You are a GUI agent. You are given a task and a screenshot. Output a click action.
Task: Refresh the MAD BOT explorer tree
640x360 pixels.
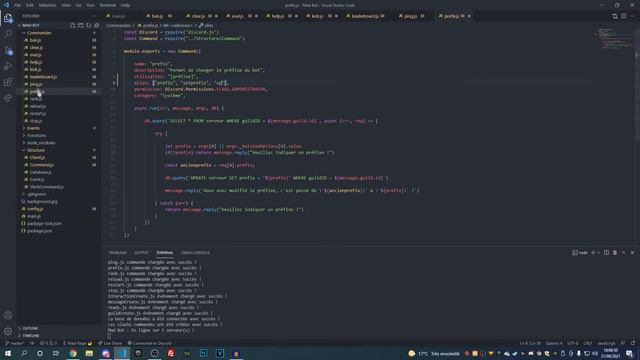pyautogui.click(x=89, y=25)
